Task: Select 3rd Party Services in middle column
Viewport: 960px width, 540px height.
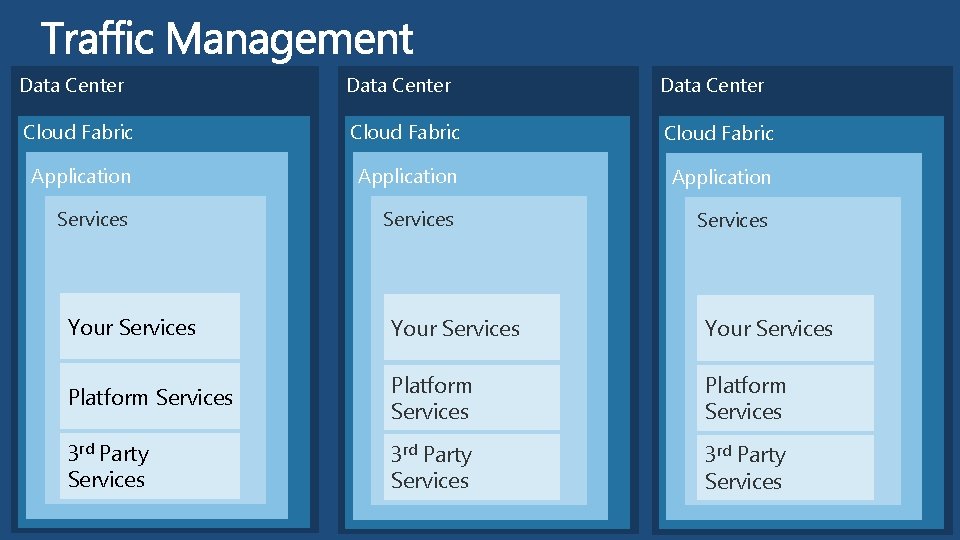Action: [x=472, y=467]
